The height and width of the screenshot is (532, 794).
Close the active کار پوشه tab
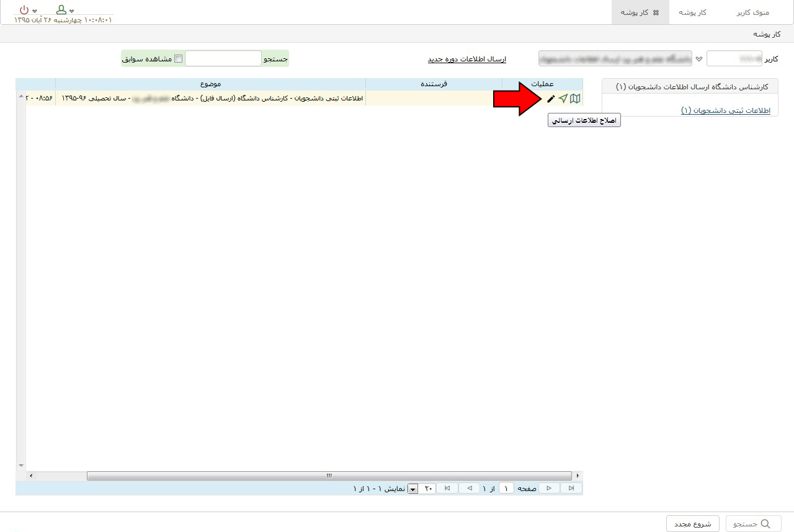pos(656,12)
